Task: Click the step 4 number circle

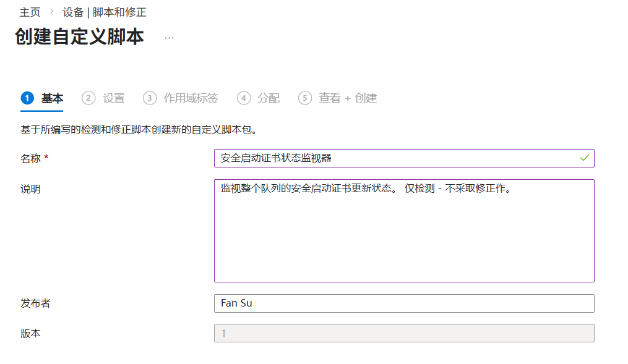Action: coord(244,98)
